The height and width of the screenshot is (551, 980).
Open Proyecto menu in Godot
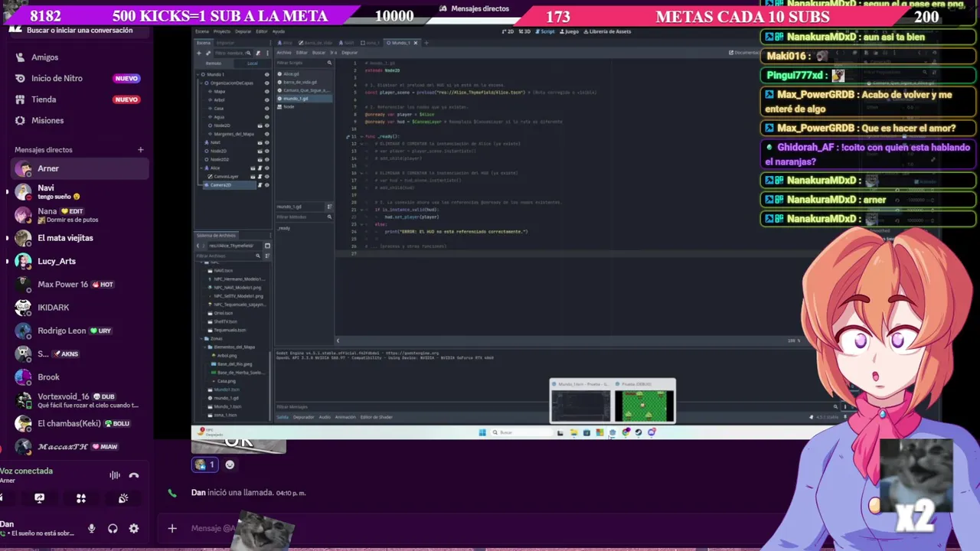pyautogui.click(x=222, y=31)
